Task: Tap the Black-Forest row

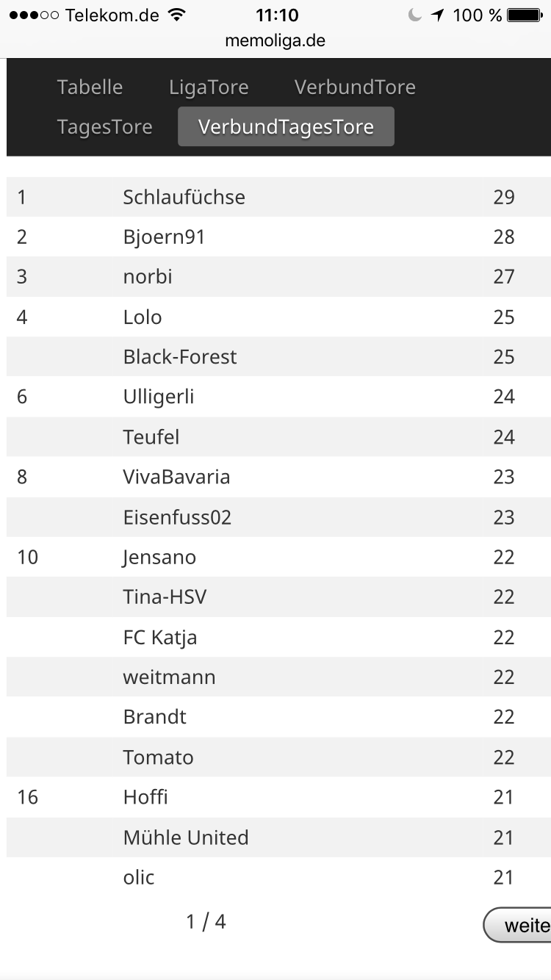Action: pos(278,356)
